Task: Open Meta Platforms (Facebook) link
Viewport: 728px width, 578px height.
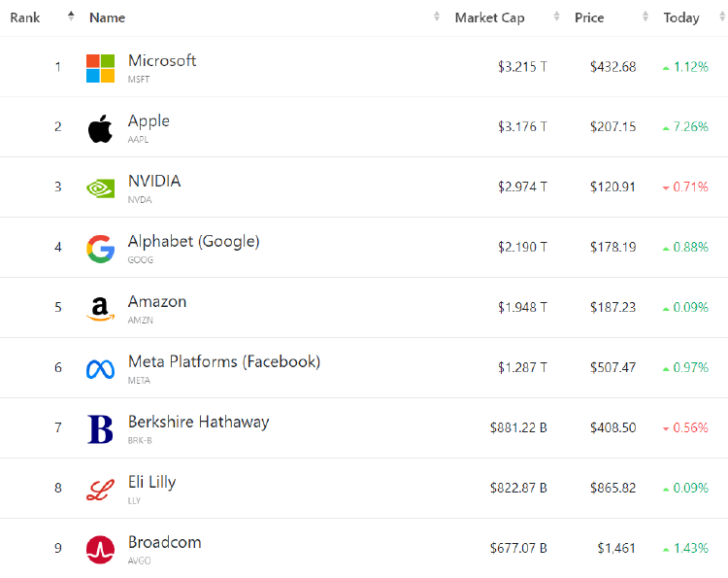Action: click(x=224, y=362)
